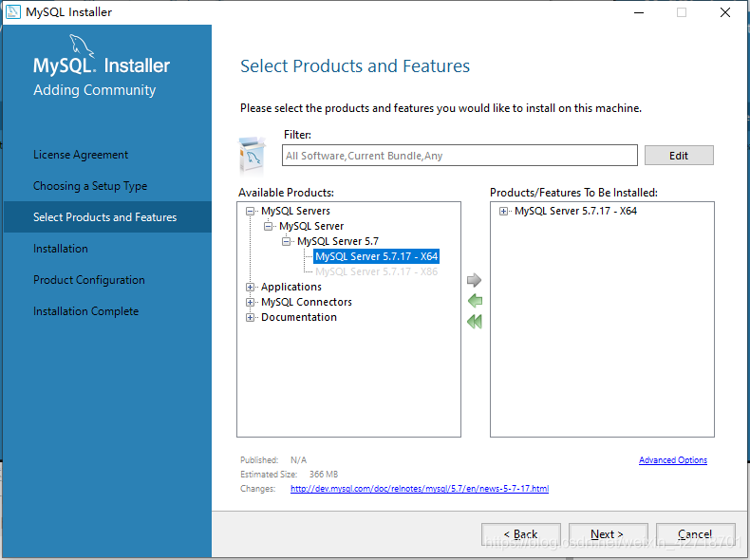Select the Applications item label
The width and height of the screenshot is (750, 560).
[x=291, y=287]
